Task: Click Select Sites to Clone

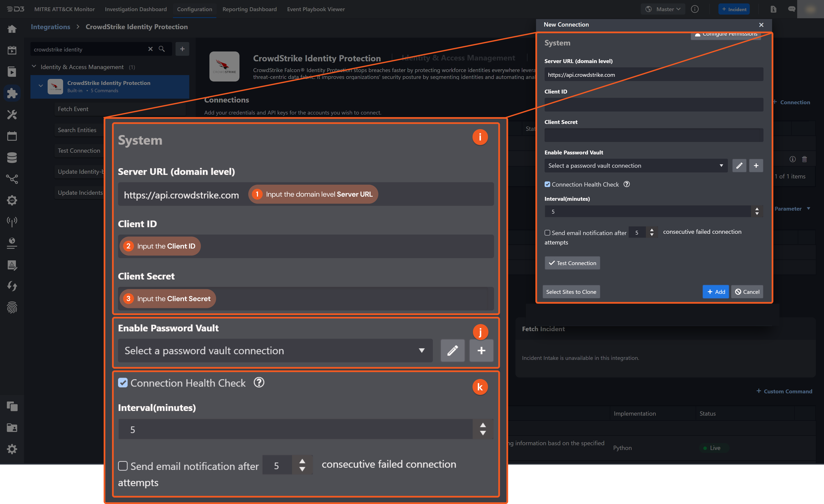Action: [x=571, y=291]
